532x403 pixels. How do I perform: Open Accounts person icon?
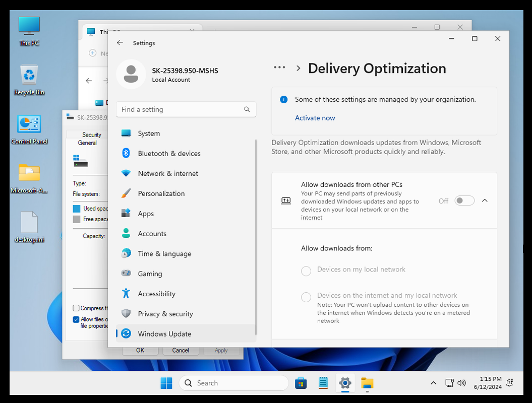126,233
